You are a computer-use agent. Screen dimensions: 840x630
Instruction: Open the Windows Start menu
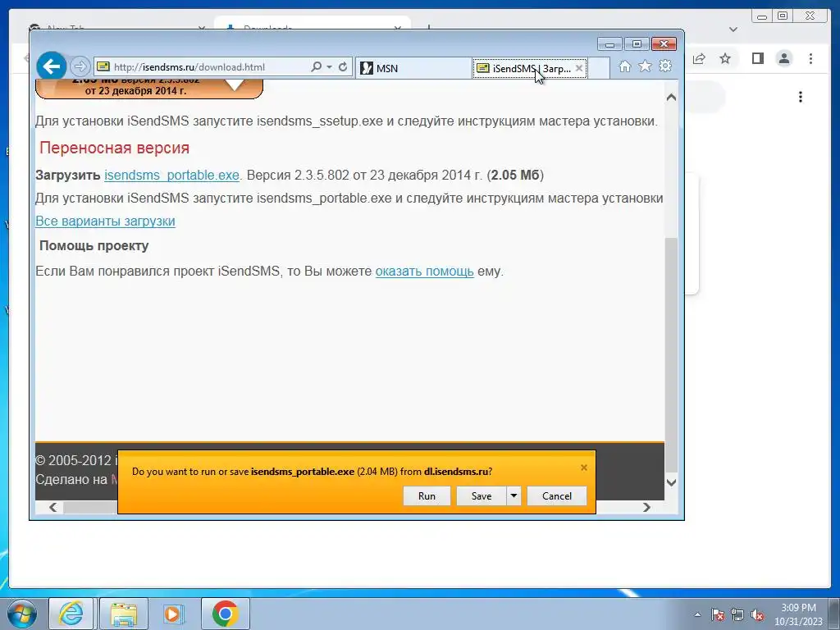21,614
